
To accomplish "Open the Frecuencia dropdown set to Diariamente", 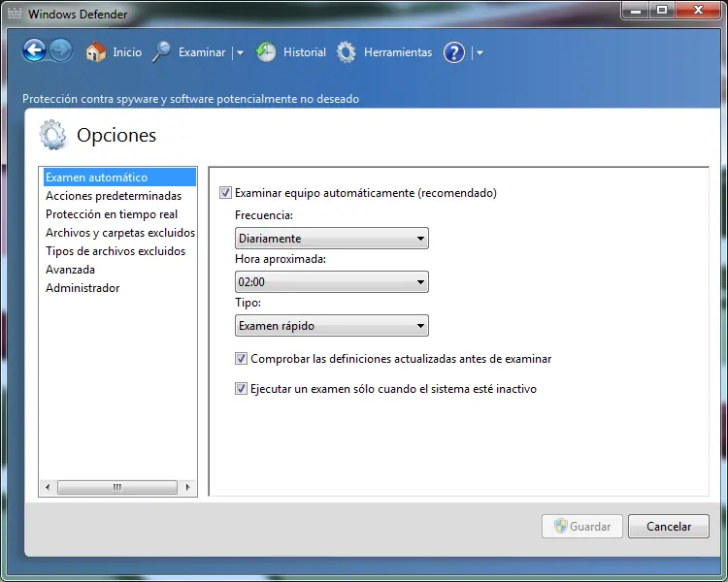I will pyautogui.click(x=332, y=238).
